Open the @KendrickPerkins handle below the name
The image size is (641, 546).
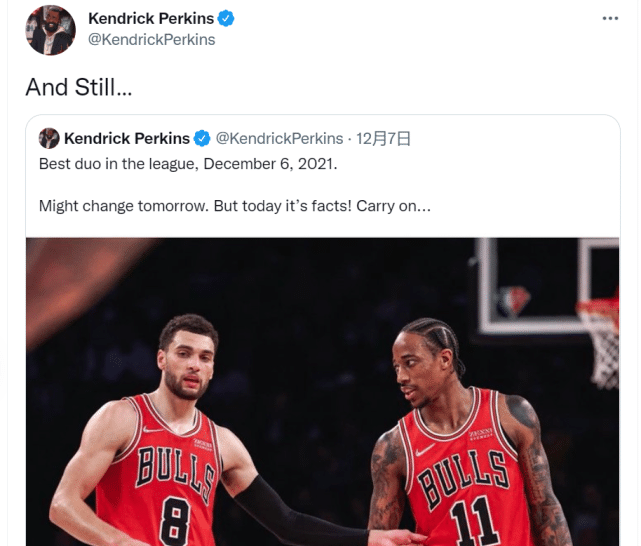tap(152, 40)
